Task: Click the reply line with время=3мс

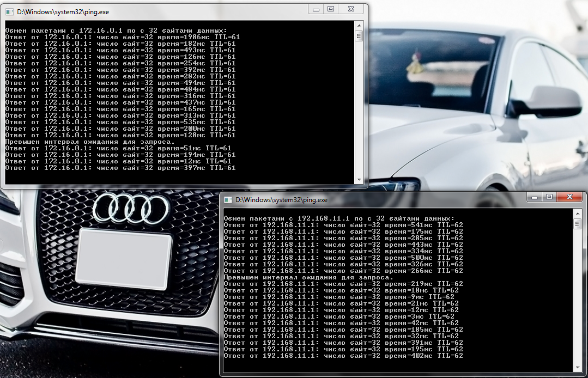Action: [x=339, y=316]
